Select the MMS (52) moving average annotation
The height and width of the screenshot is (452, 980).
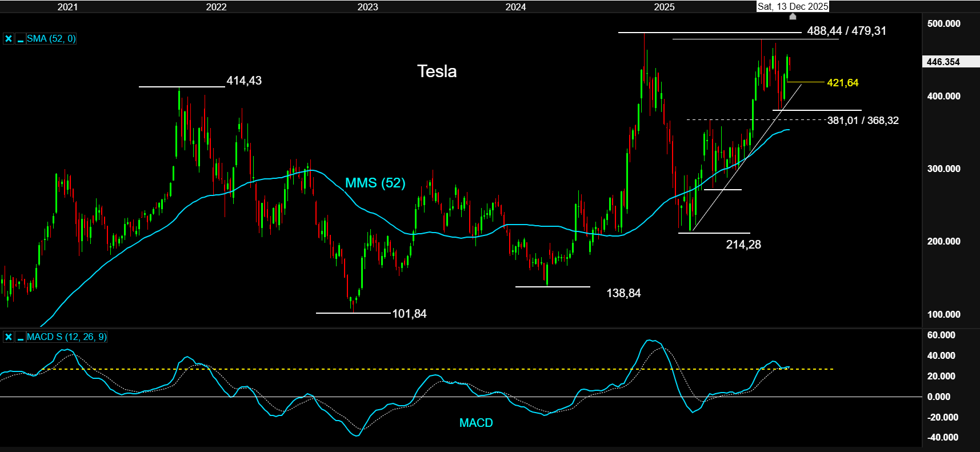[375, 183]
